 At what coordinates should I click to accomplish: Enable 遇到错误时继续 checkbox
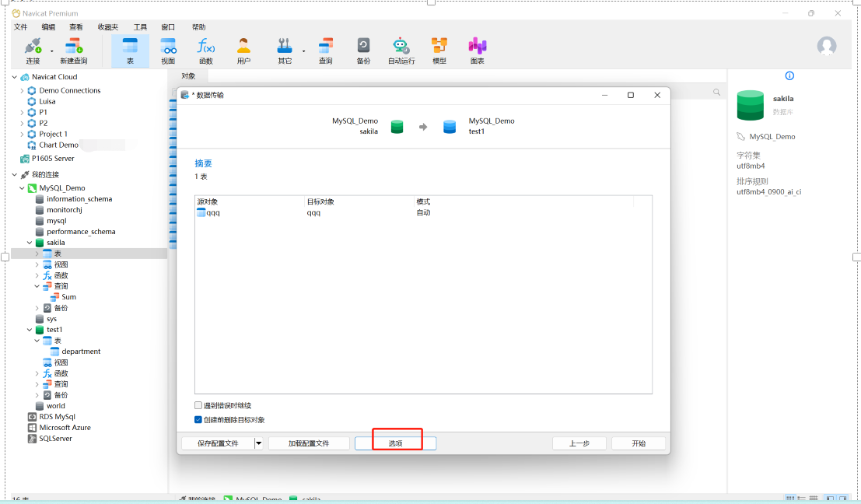(x=198, y=405)
